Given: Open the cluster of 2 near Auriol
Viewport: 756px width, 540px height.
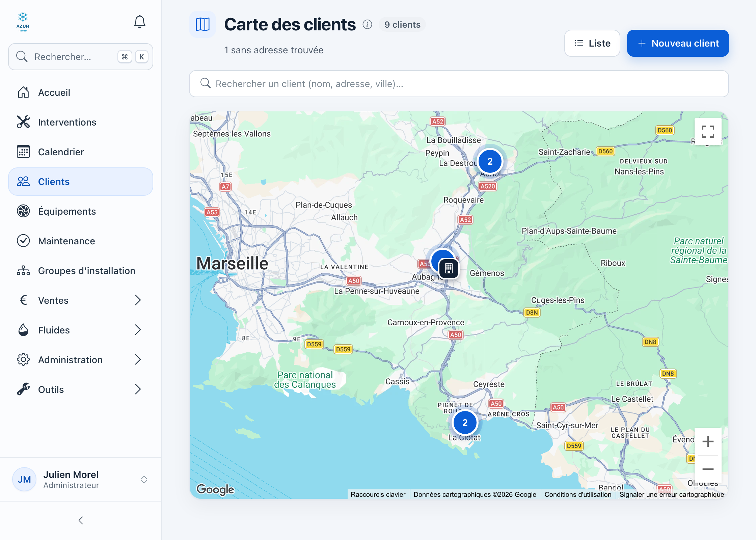Looking at the screenshot, I should (490, 161).
